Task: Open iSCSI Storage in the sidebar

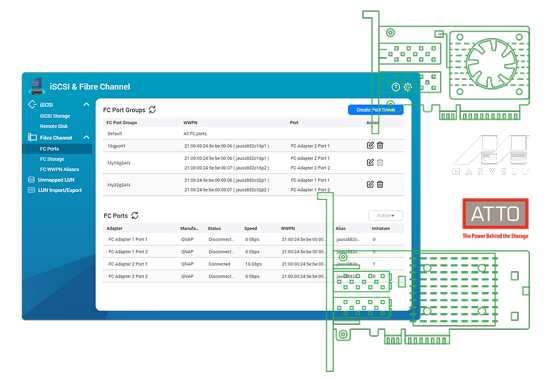Action: coord(55,116)
